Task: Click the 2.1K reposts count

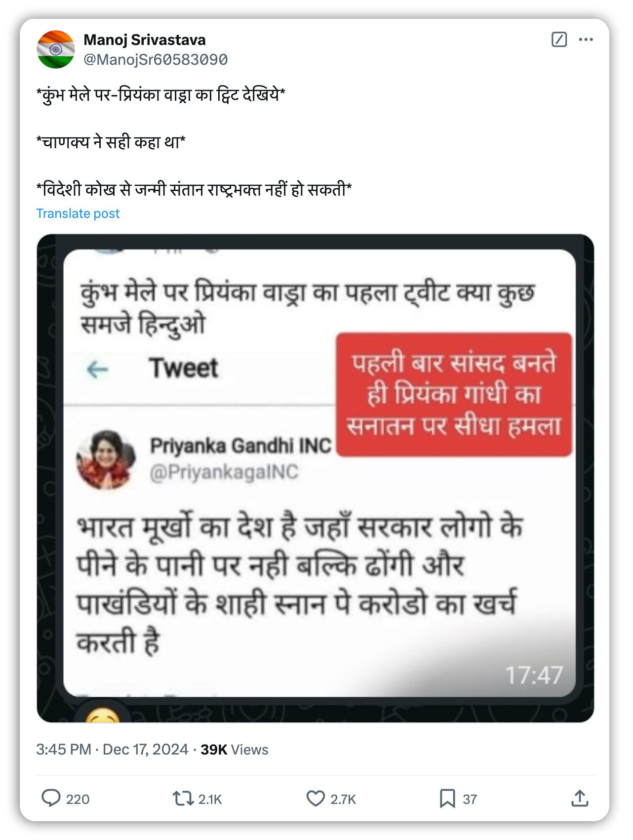Action: [210, 799]
